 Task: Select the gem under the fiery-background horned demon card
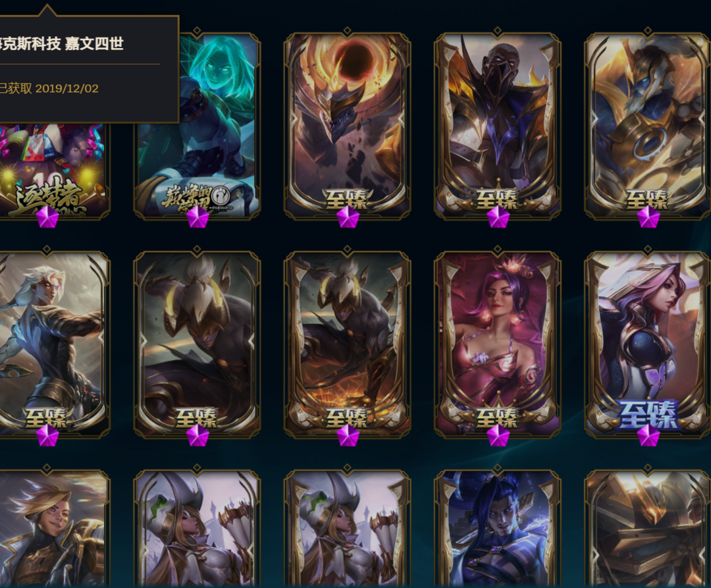tap(348, 435)
